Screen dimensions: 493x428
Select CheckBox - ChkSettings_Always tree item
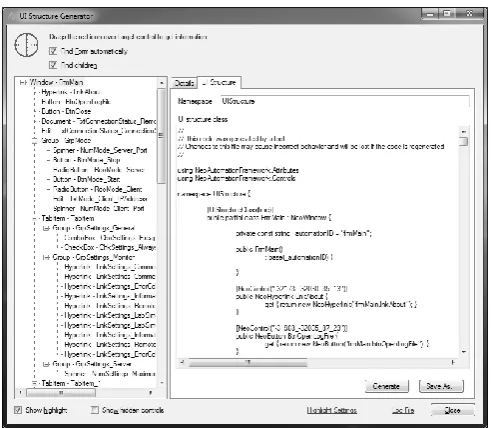[110, 247]
